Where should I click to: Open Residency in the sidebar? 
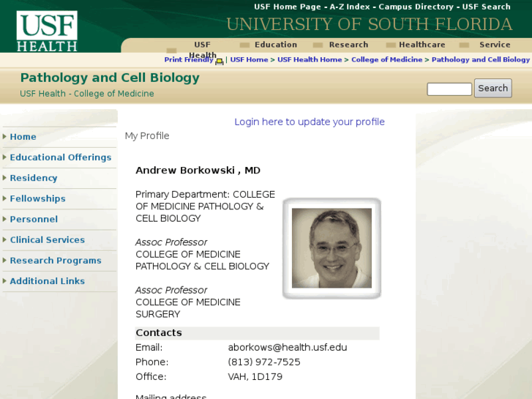[x=34, y=178]
